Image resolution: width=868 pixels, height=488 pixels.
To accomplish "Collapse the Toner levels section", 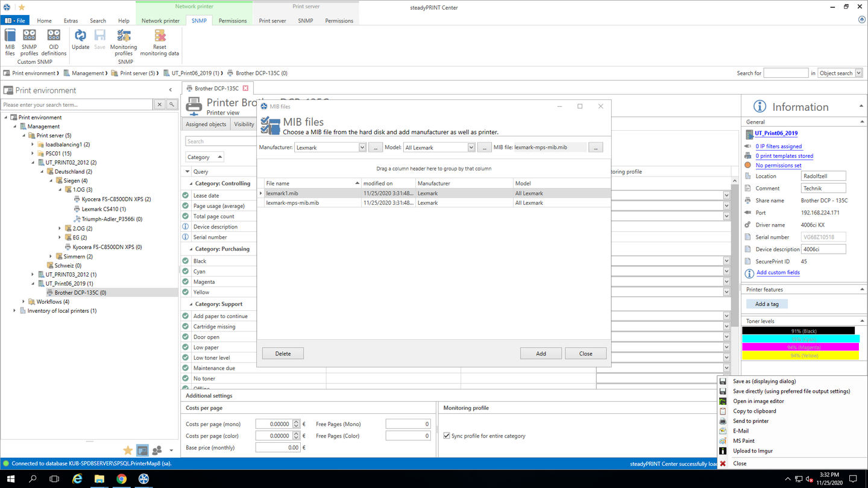I will pyautogui.click(x=862, y=321).
